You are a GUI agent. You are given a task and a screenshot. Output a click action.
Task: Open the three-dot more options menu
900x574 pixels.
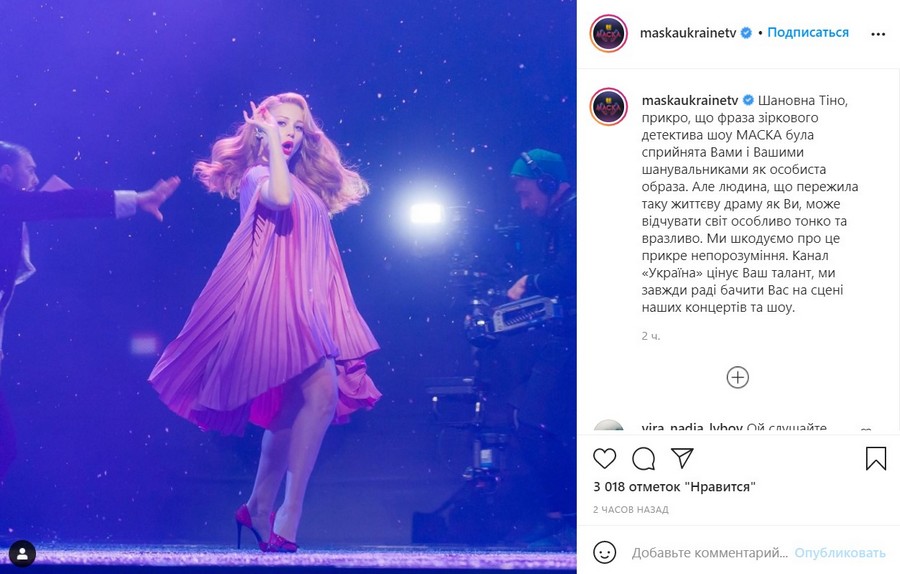[x=878, y=34]
